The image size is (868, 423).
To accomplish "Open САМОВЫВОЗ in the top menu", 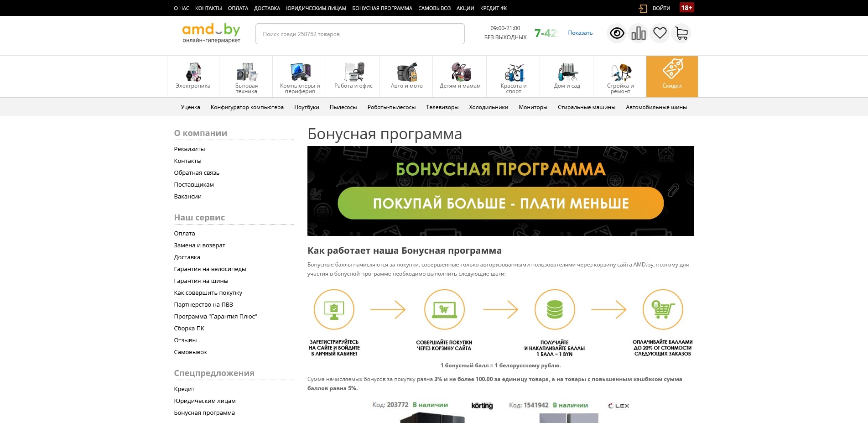I will (x=434, y=8).
